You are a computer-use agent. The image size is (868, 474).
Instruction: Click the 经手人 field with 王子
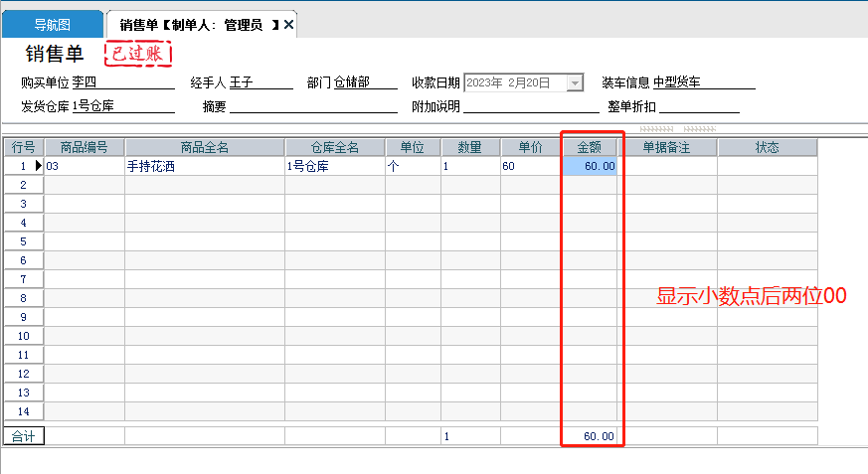pyautogui.click(x=260, y=82)
